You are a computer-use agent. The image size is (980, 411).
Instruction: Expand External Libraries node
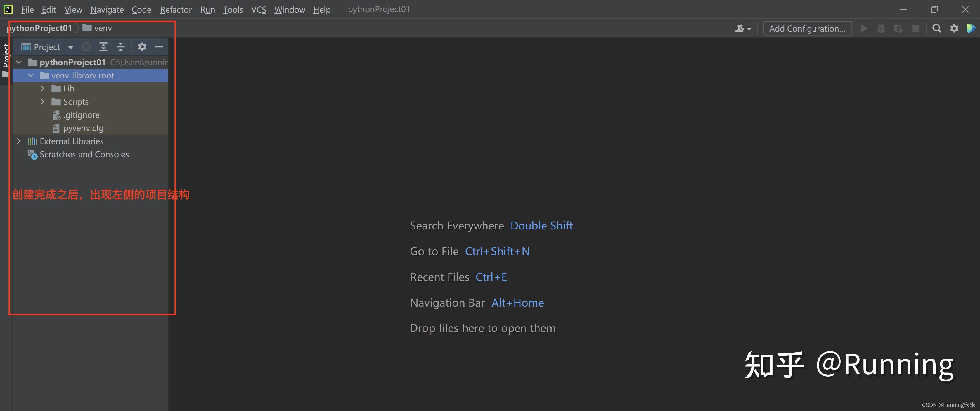19,141
